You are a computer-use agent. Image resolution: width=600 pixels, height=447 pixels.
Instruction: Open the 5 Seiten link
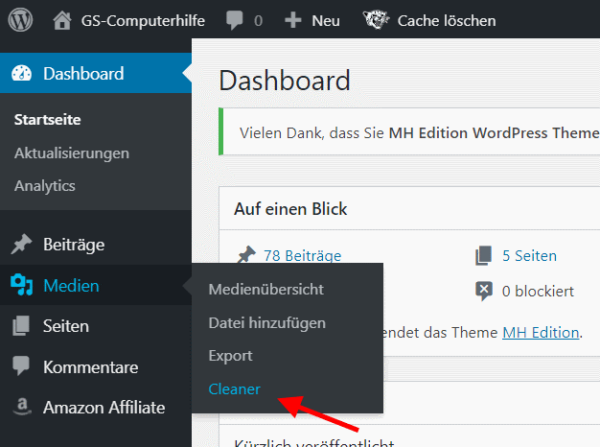[x=529, y=256]
